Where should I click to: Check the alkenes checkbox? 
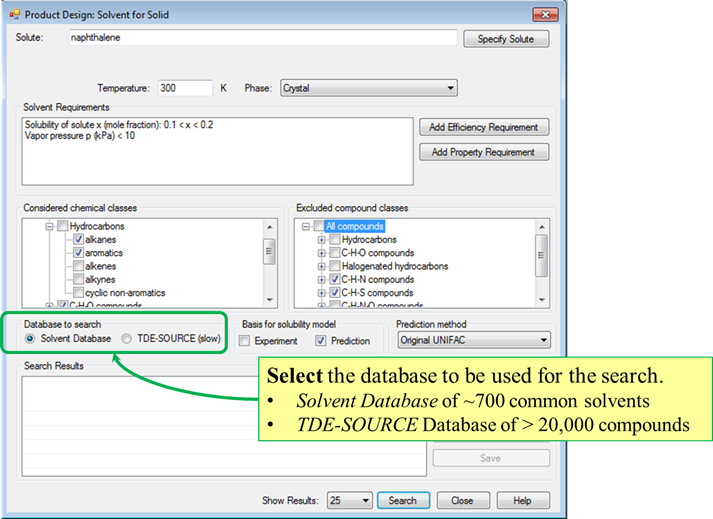tap(78, 266)
